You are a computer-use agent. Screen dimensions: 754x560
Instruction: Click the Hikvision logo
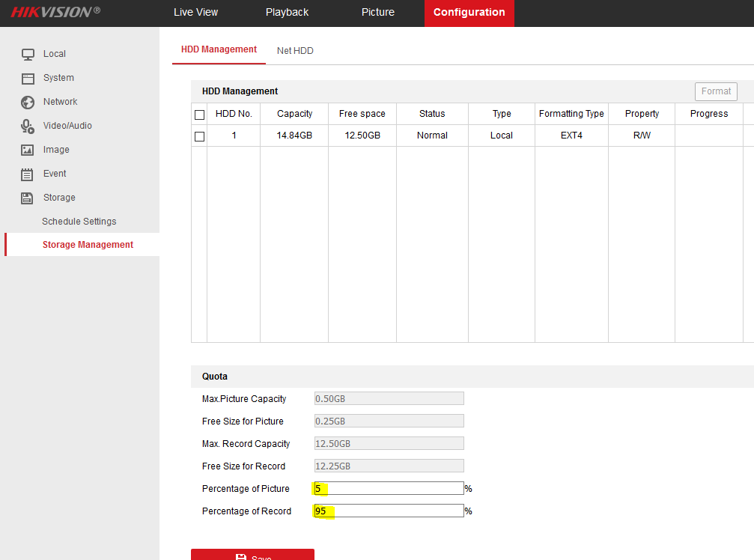pos(55,12)
